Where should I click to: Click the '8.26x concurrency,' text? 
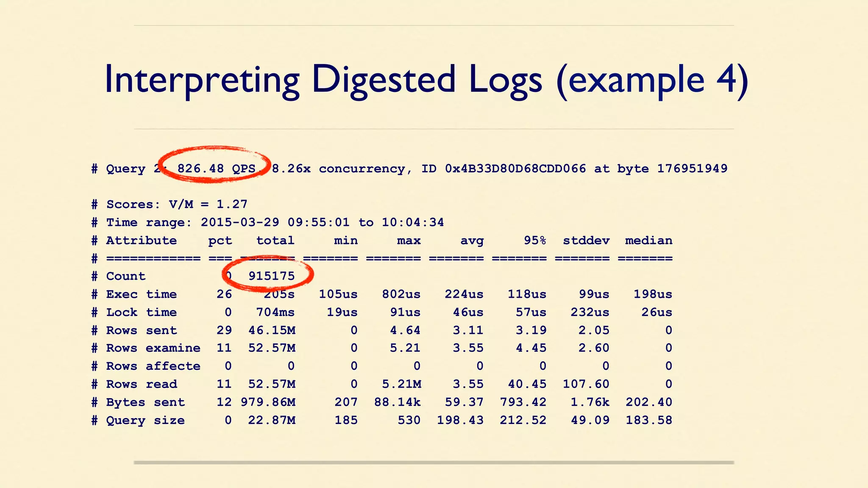342,169
